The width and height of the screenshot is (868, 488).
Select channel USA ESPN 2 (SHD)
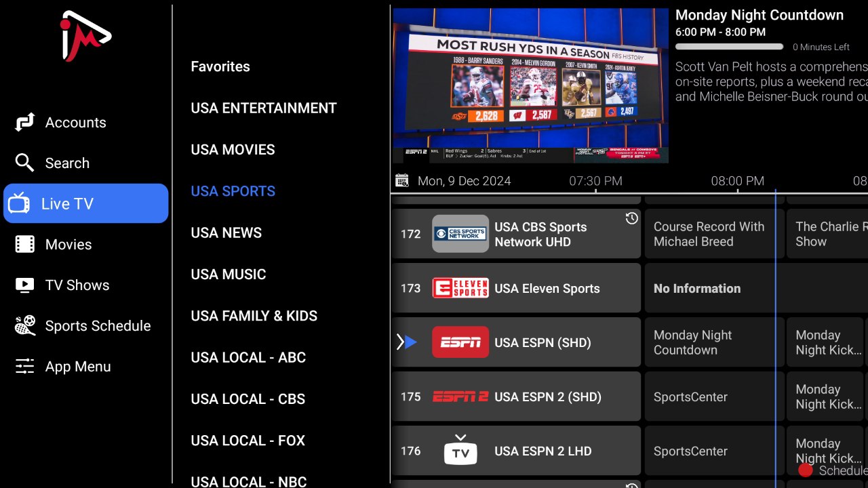[516, 396]
